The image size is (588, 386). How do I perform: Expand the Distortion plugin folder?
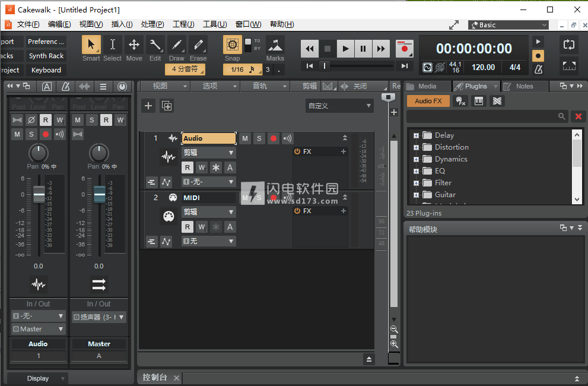click(416, 147)
